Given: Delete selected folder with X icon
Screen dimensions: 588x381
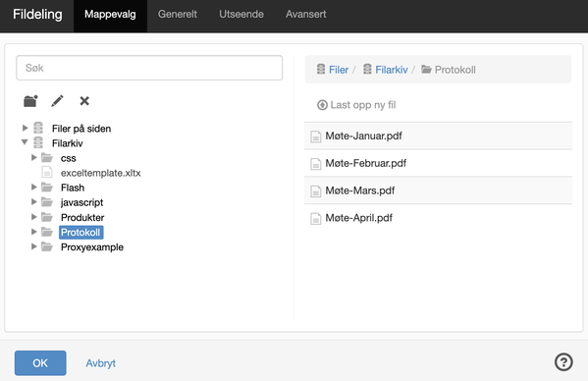Looking at the screenshot, I should click(x=84, y=101).
